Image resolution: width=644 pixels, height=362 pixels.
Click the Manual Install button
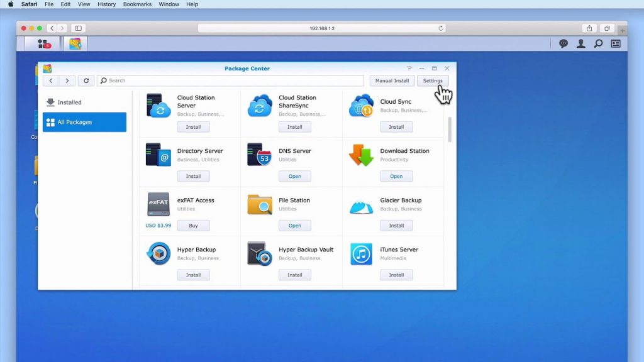[x=392, y=80]
